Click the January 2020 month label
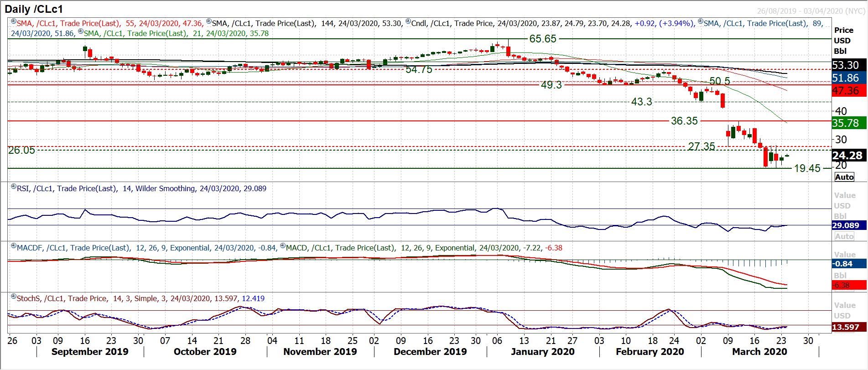Viewport: 868px width, 370px height. point(542,352)
